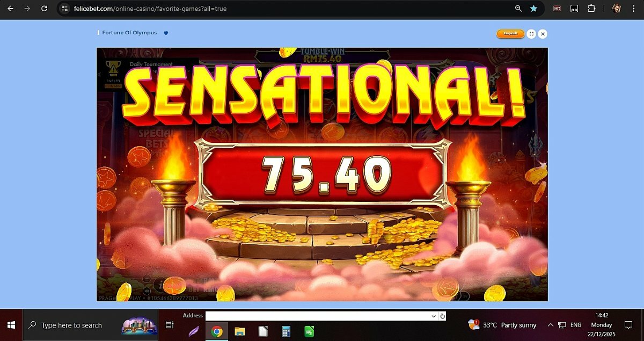
Task: Close the Fortune Of Olympus game
Action: 543,34
